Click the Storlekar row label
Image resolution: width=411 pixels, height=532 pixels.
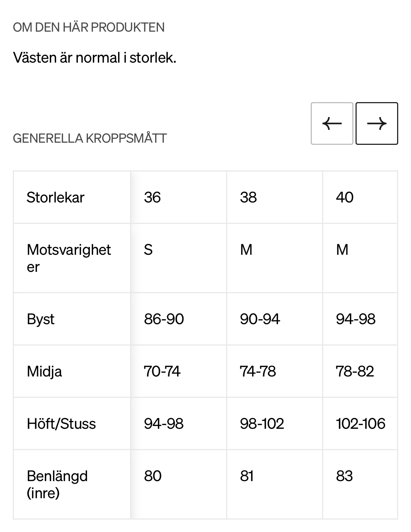pyautogui.click(x=55, y=197)
